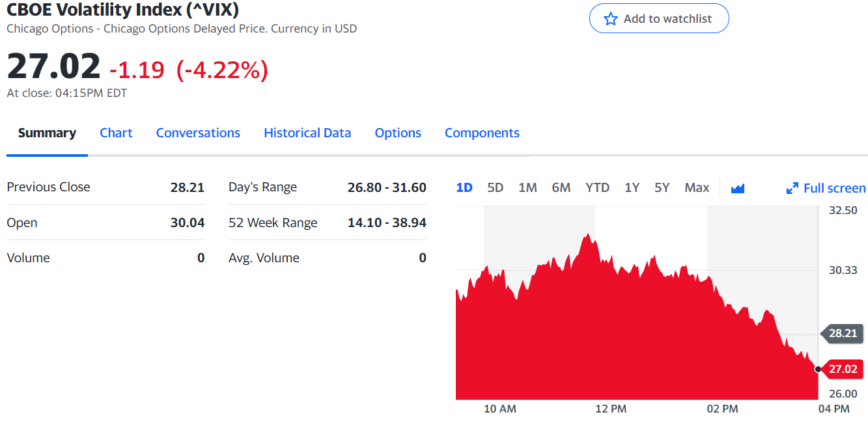
Task: Select the YTD chart range
Action: (598, 187)
